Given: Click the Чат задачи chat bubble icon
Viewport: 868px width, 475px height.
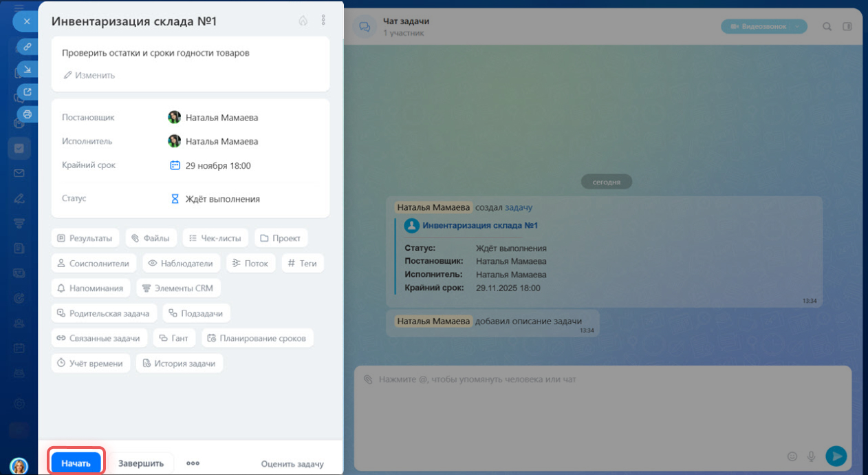Looking at the screenshot, I should [x=365, y=27].
